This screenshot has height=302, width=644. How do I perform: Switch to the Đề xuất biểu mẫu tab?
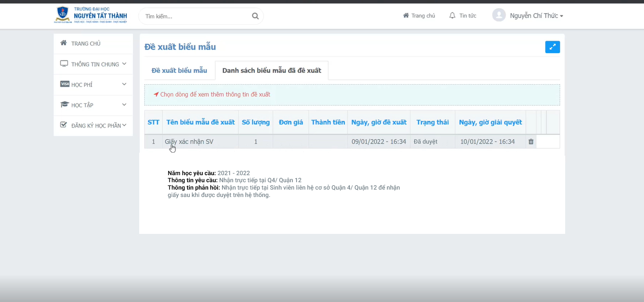pyautogui.click(x=179, y=70)
